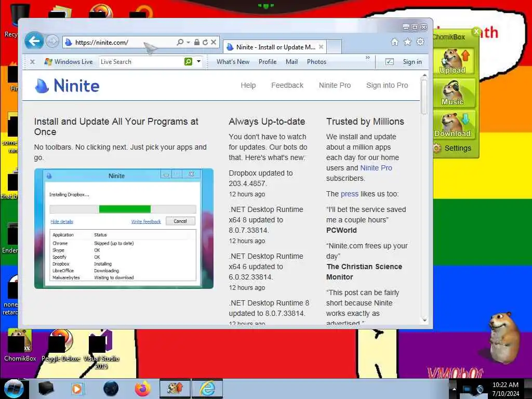Select the Visual Studio 2015 desktop shortcut
This screenshot has height=399, width=532.
[101, 350]
